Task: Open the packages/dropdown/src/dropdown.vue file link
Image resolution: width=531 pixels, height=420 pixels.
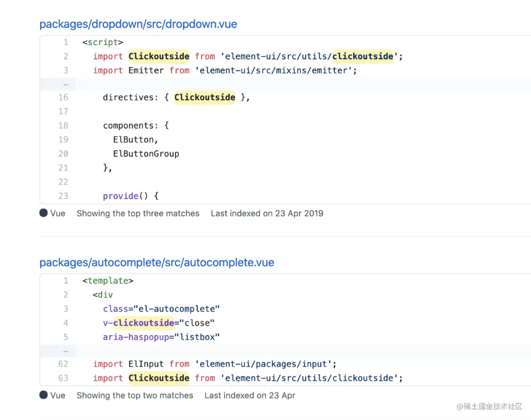Action: (138, 24)
